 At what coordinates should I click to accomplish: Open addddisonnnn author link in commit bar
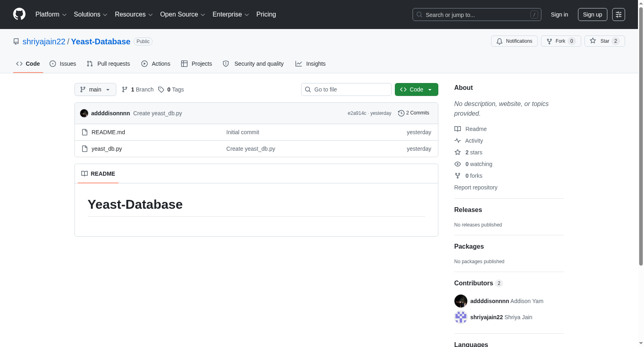click(x=111, y=113)
